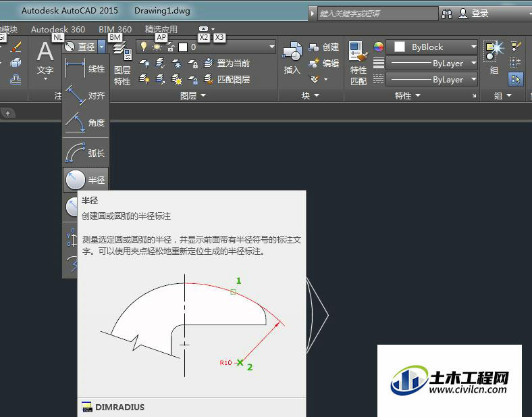
Task: Click the paintbrush icon at ribbon's left edge
Action: (x=16, y=47)
